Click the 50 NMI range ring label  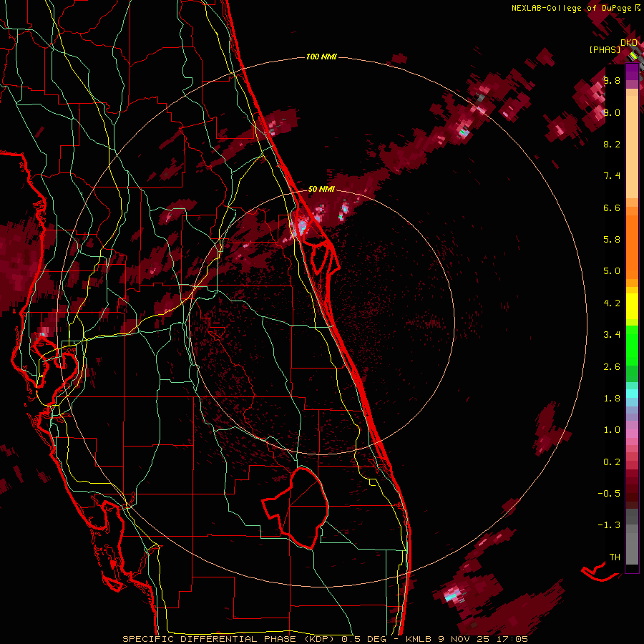(321, 189)
